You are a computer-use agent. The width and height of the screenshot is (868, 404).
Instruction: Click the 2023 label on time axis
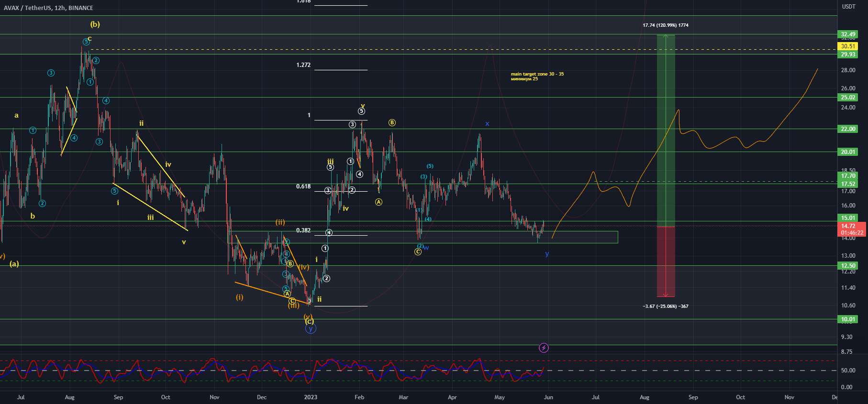(311, 397)
